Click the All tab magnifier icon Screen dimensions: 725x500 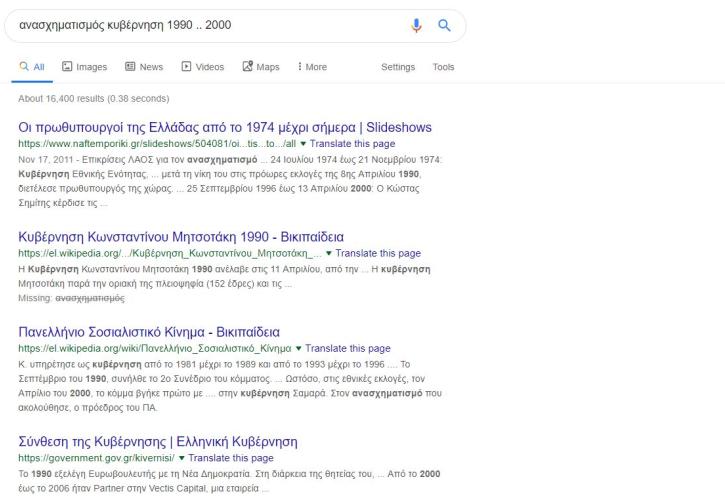(x=24, y=67)
